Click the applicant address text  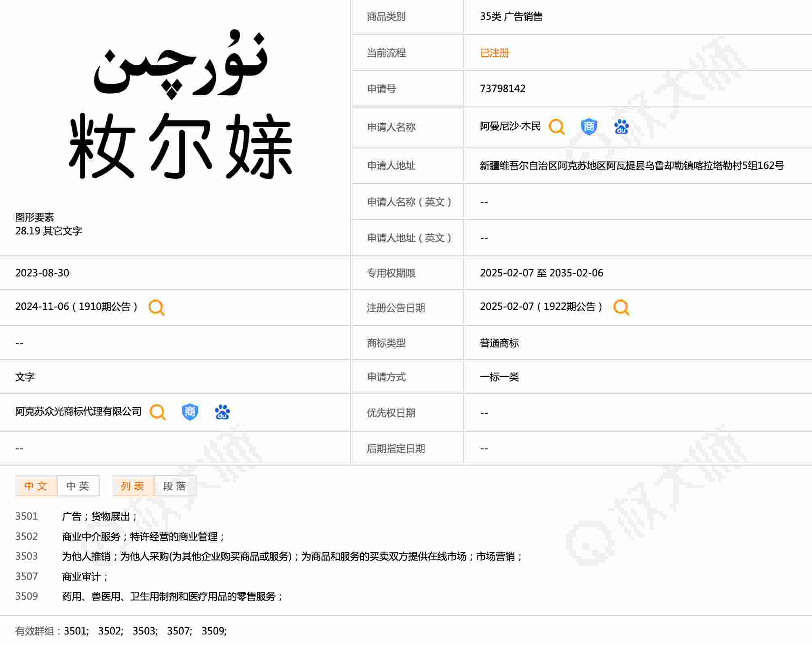pyautogui.click(x=632, y=166)
